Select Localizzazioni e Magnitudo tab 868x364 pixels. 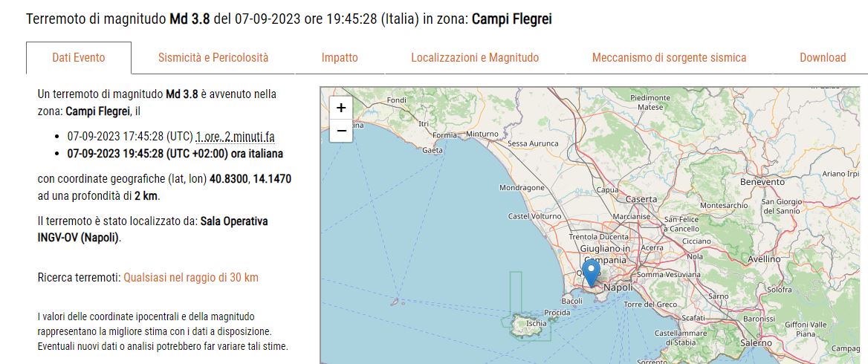[x=475, y=58]
